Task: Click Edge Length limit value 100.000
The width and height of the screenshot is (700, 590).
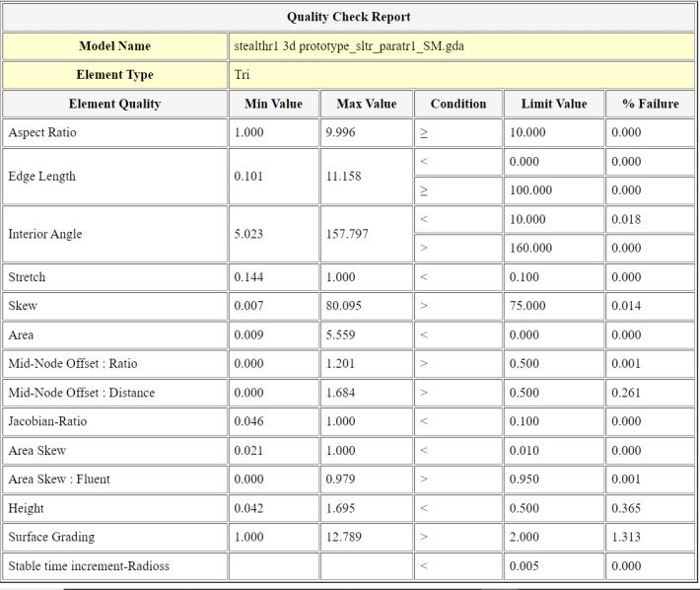Action: [x=530, y=190]
